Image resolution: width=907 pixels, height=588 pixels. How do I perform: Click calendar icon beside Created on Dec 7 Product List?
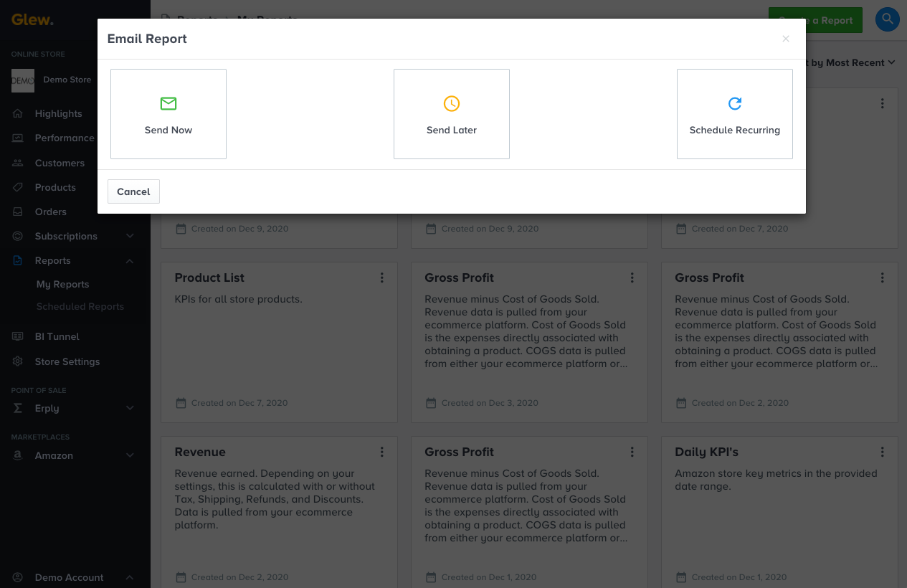coord(181,403)
